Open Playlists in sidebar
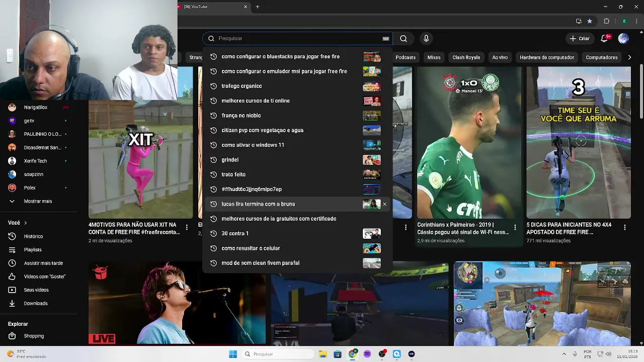The height and width of the screenshot is (362, 644). click(33, 250)
